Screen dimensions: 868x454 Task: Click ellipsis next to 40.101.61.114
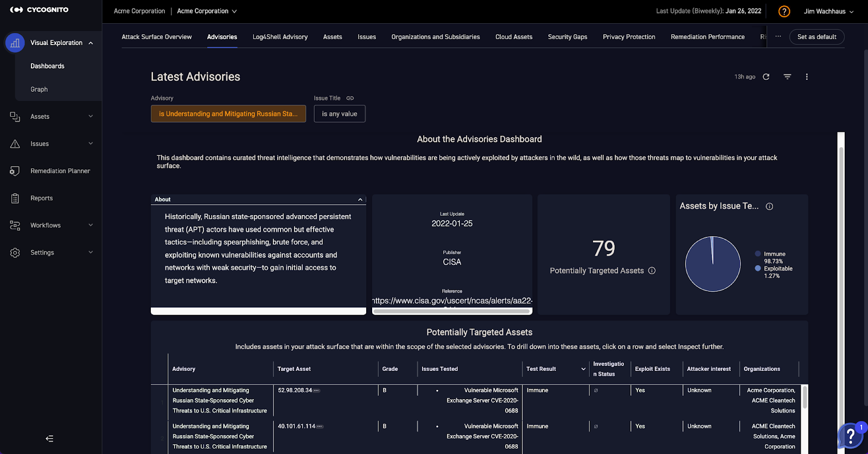pos(320,426)
